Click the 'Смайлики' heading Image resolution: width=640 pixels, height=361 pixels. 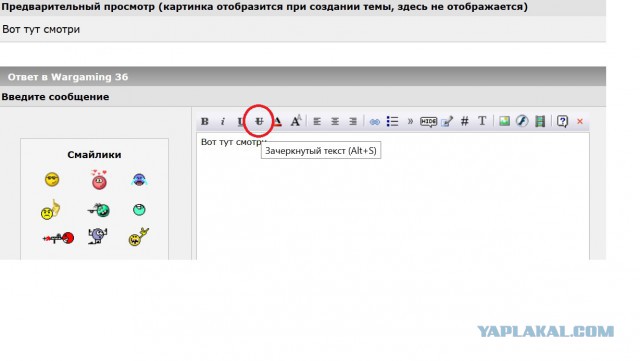coord(94,154)
